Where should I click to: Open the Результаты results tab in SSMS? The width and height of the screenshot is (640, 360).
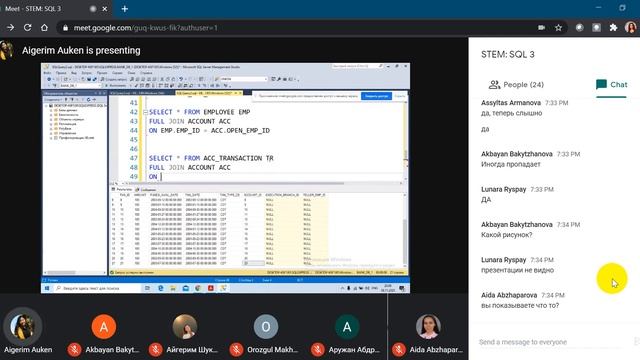click(122, 189)
